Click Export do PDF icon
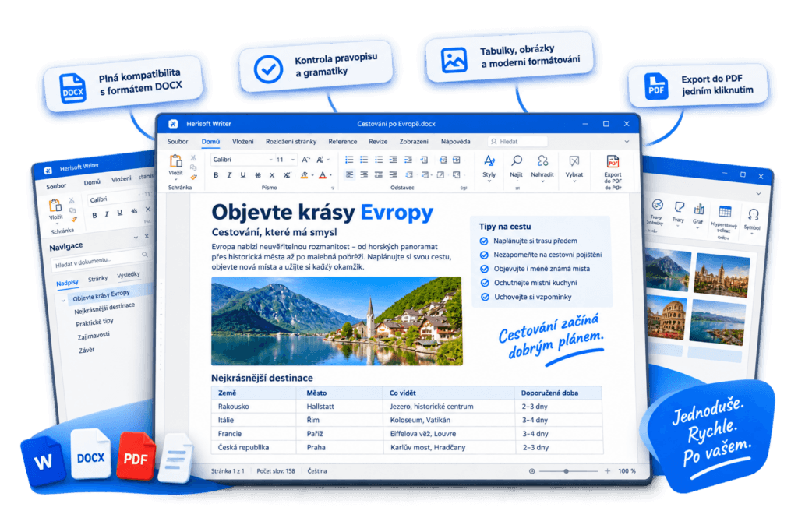The width and height of the screenshot is (798, 532). 613,162
